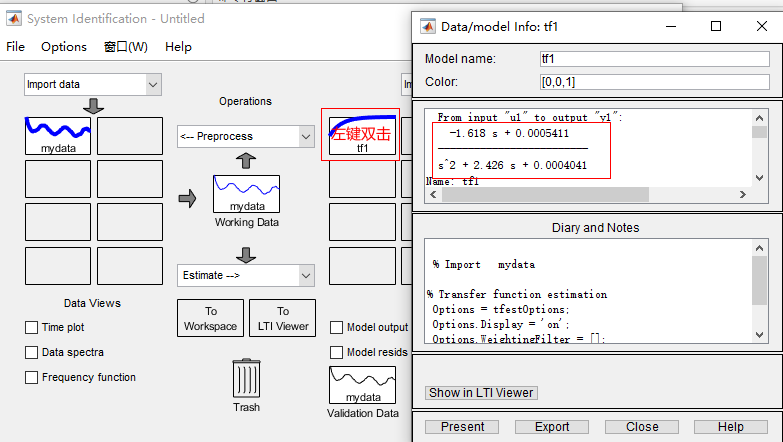Select the tf1 model icon
The width and height of the screenshot is (783, 442).
click(361, 134)
